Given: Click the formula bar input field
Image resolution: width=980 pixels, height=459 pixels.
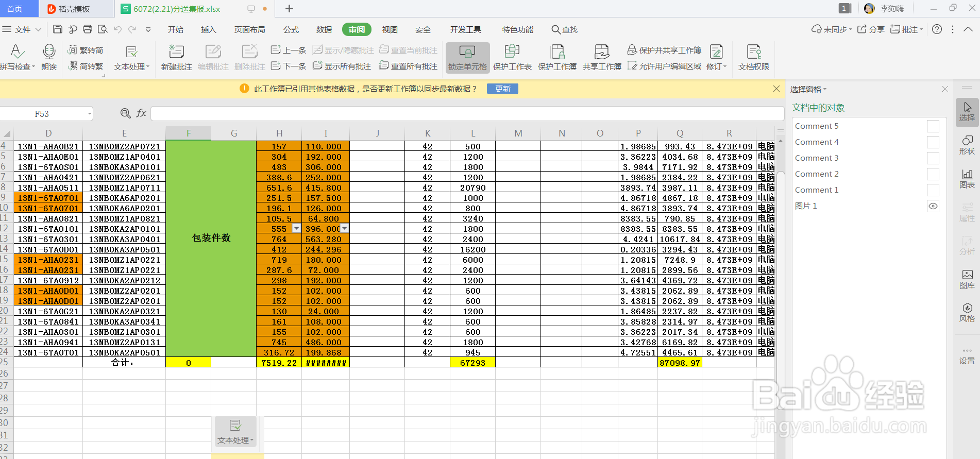Looking at the screenshot, I should pos(467,113).
